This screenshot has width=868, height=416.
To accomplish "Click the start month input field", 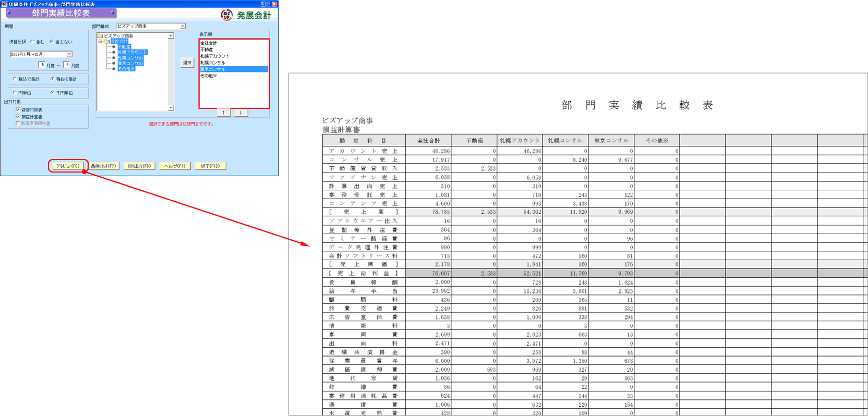I will pyautogui.click(x=42, y=65).
